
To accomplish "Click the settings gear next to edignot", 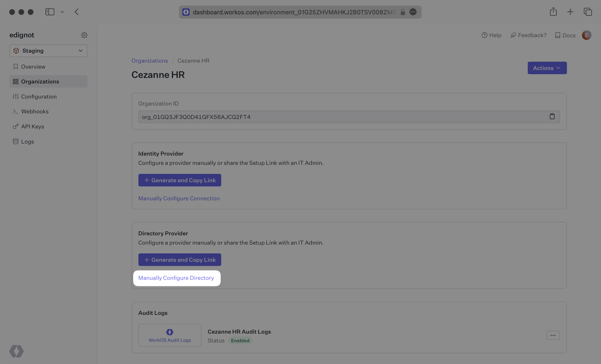I will [x=84, y=35].
